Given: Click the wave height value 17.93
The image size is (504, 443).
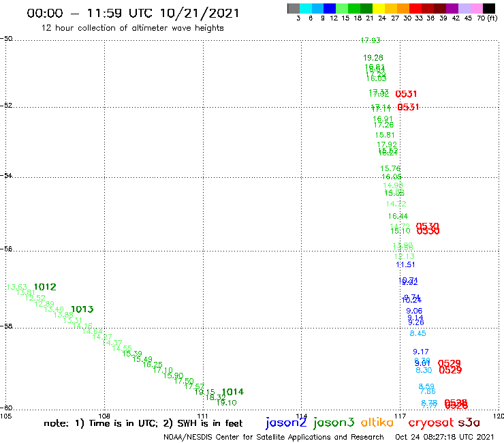Looking at the screenshot, I should [371, 40].
